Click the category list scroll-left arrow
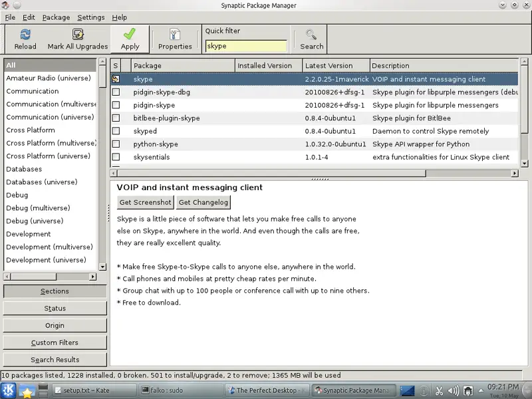Viewport: 532px width, 399px height. (7, 277)
